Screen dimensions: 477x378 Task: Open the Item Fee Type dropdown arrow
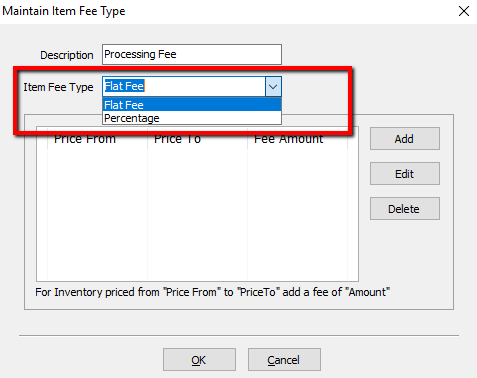coord(273,87)
